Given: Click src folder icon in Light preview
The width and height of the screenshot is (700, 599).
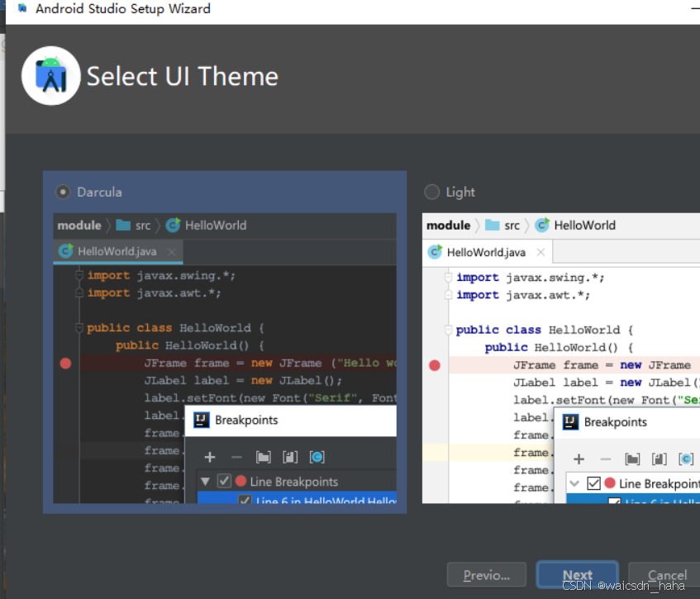Looking at the screenshot, I should (493, 225).
